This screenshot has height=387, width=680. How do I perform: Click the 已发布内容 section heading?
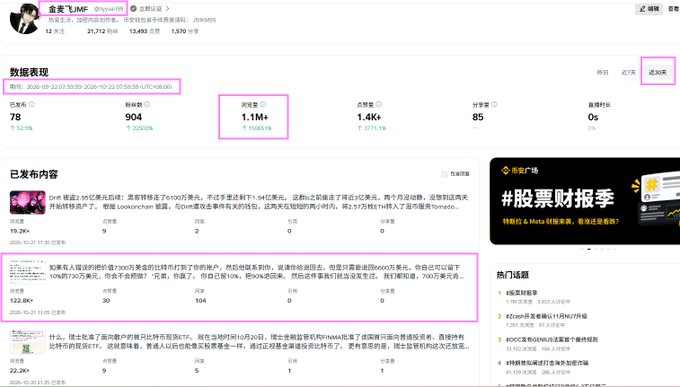pos(34,174)
